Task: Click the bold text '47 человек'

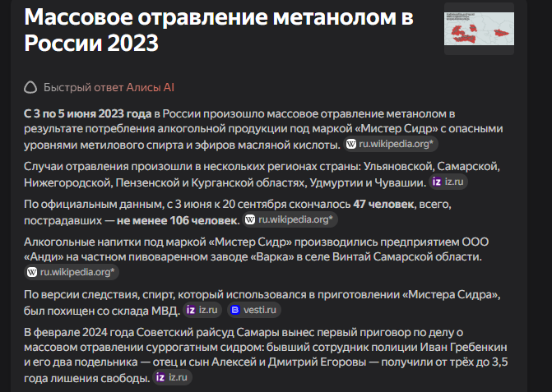Action: [383, 205]
